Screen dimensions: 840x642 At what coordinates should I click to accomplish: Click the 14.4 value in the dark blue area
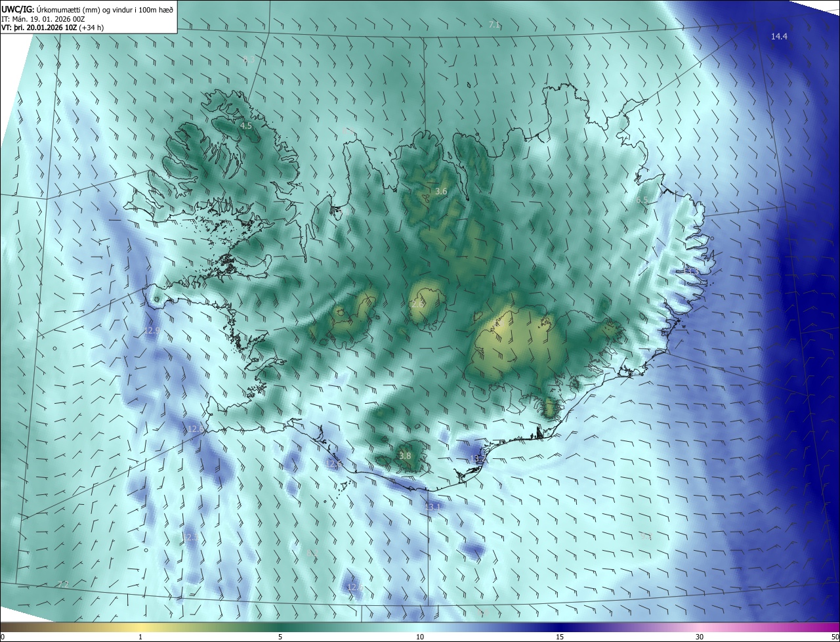tap(779, 37)
